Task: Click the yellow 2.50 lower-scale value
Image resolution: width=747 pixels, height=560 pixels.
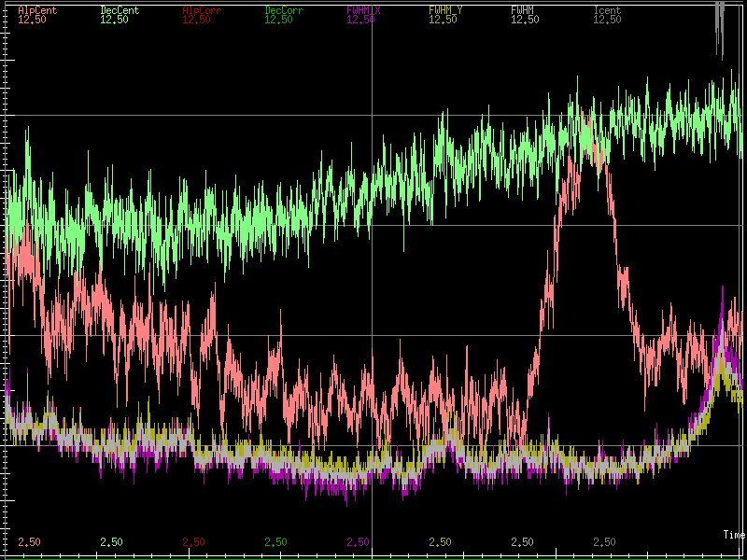Action: (440, 542)
